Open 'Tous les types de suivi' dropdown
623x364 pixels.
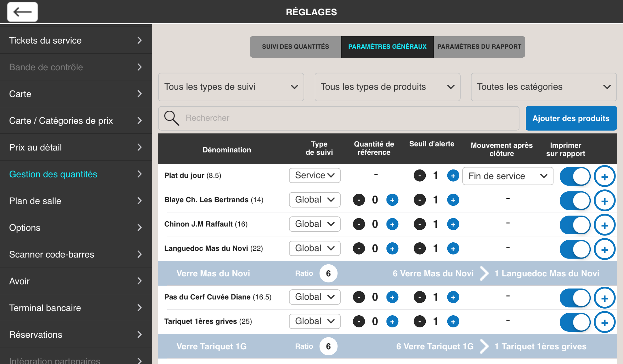[231, 87]
